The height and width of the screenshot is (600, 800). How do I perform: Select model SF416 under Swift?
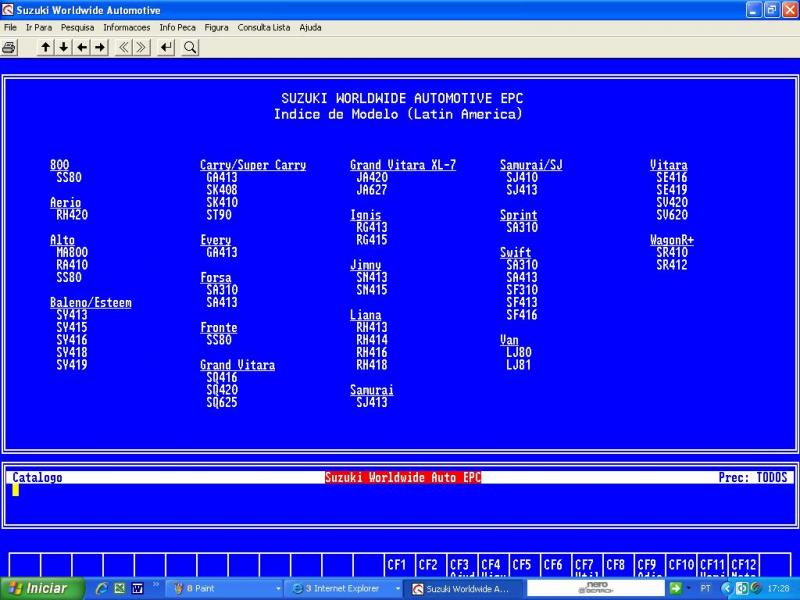pos(522,315)
